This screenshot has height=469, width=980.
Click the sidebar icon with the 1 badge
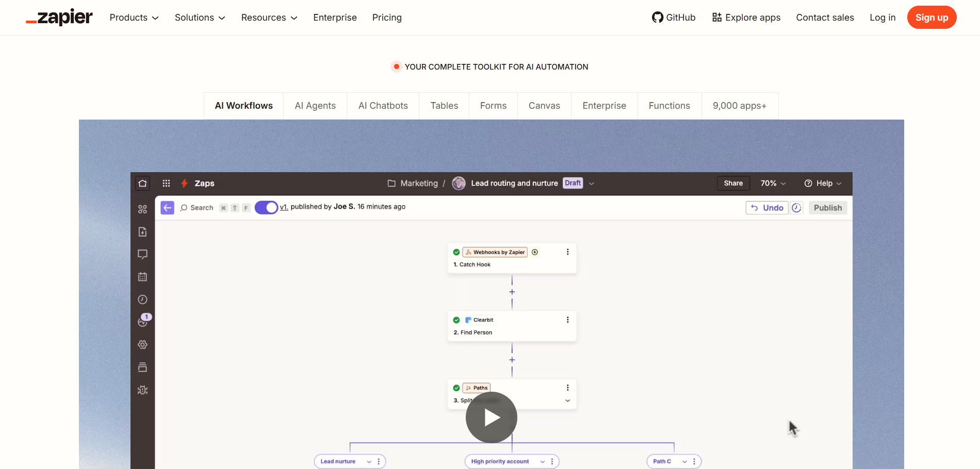pyautogui.click(x=143, y=321)
